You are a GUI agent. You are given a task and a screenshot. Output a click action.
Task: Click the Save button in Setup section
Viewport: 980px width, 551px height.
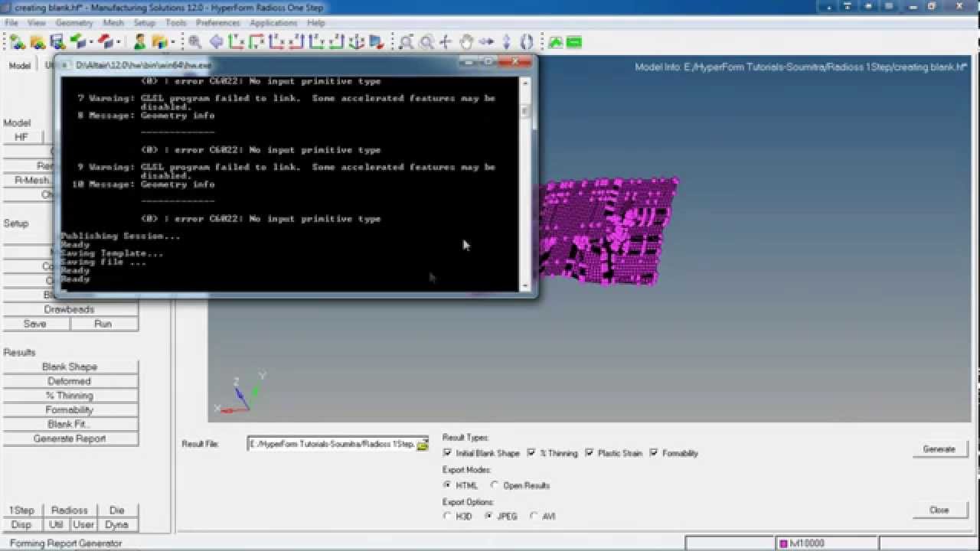(x=35, y=324)
